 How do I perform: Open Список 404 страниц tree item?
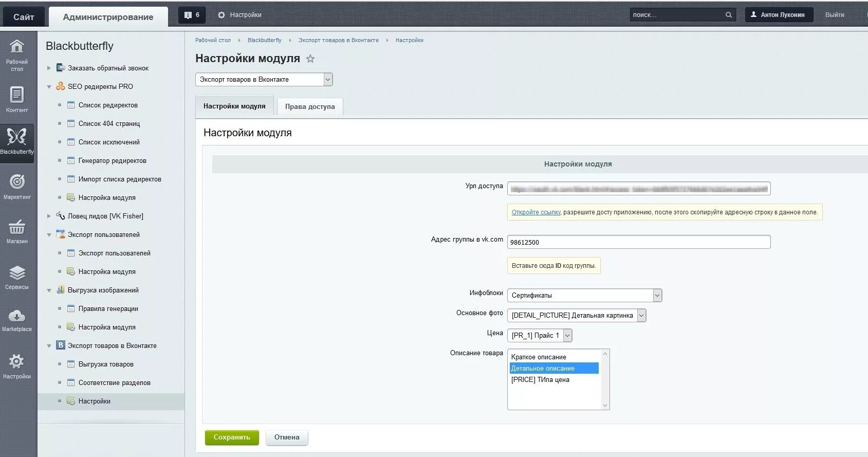coord(109,123)
